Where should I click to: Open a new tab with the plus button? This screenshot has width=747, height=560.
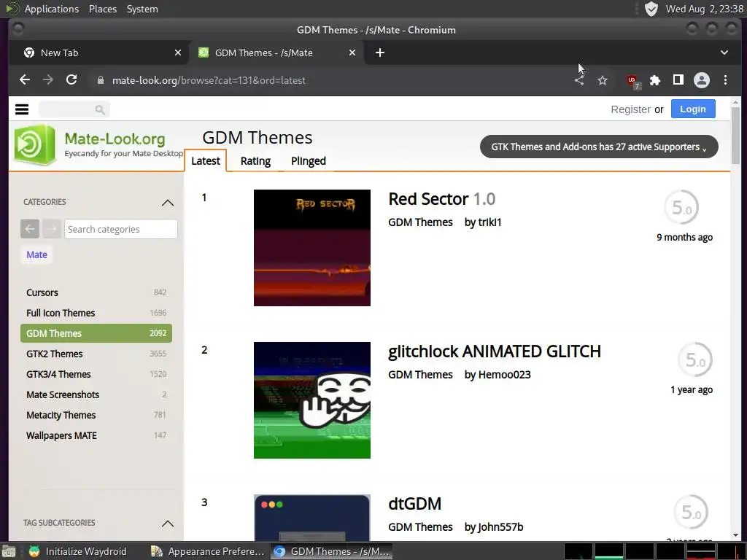coord(379,52)
